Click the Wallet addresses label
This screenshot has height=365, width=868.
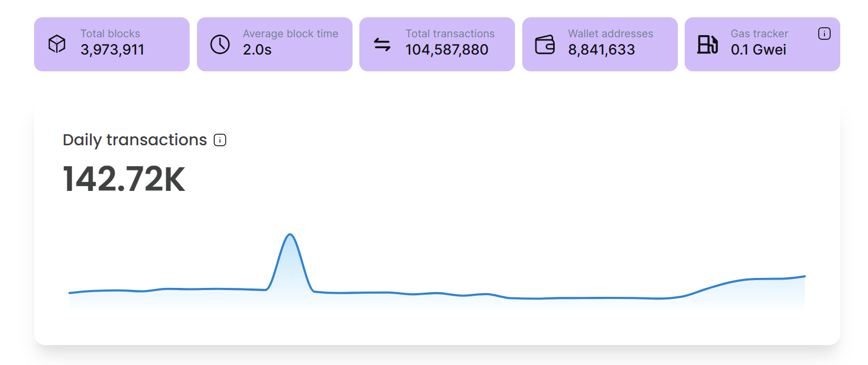click(610, 34)
